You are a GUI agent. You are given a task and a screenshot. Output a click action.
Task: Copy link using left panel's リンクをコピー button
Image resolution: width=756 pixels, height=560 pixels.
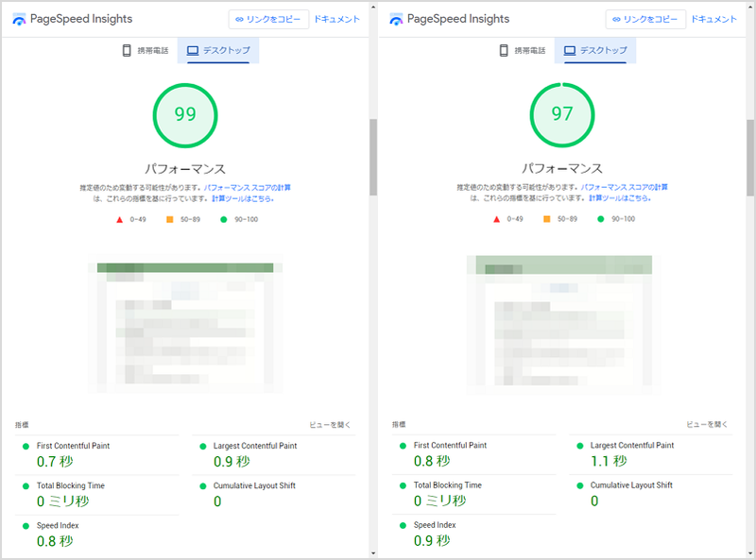[x=268, y=19]
